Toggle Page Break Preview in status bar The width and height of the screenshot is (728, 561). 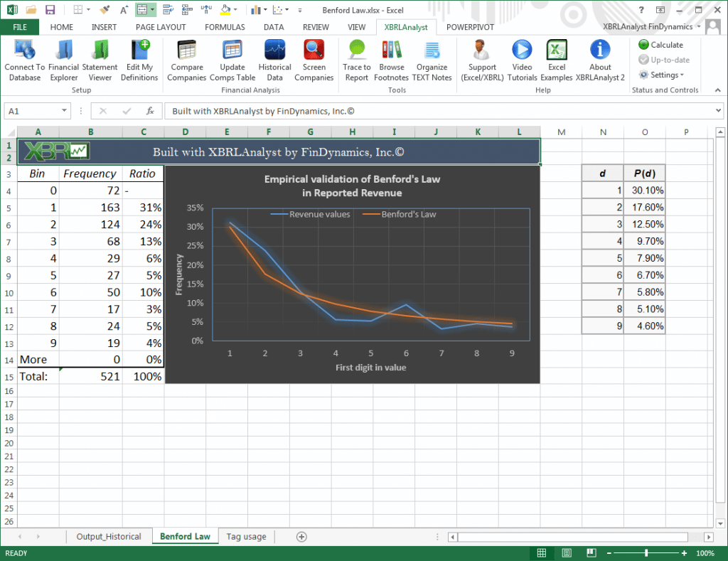click(x=590, y=552)
